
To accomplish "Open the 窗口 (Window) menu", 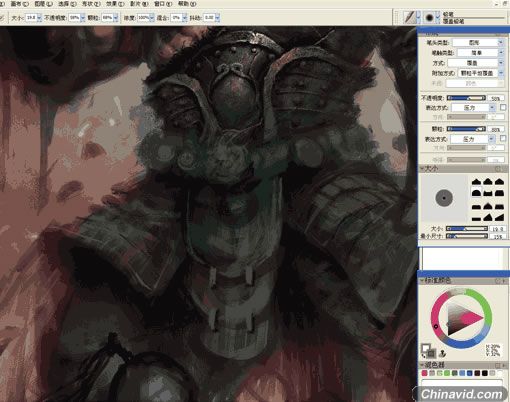I will pyautogui.click(x=163, y=4).
